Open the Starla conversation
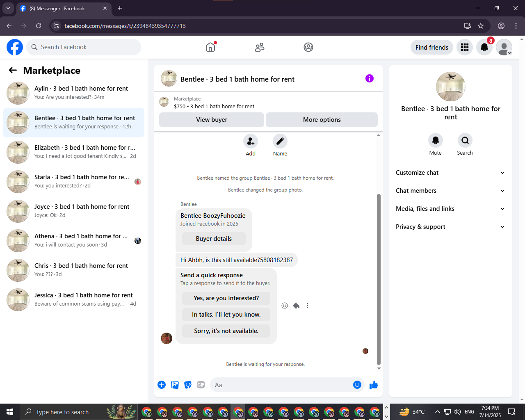 (x=74, y=182)
